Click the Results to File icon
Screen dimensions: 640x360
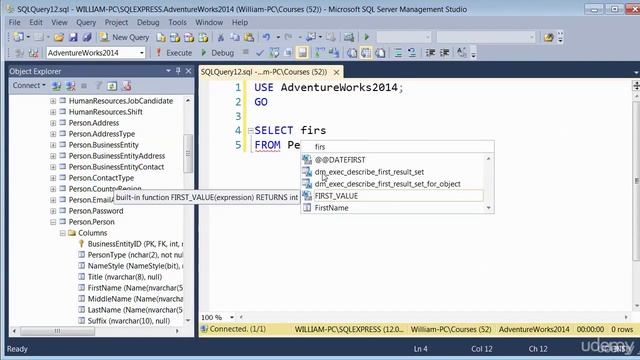380,53
